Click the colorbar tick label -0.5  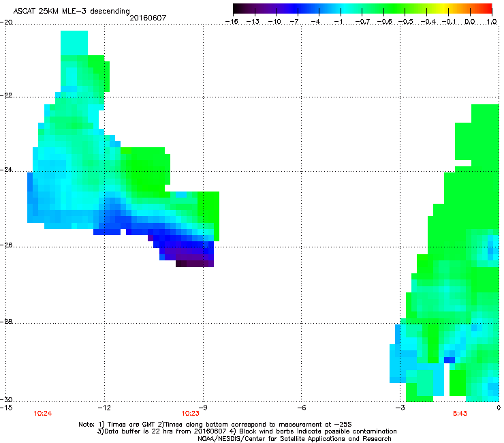(x=406, y=22)
